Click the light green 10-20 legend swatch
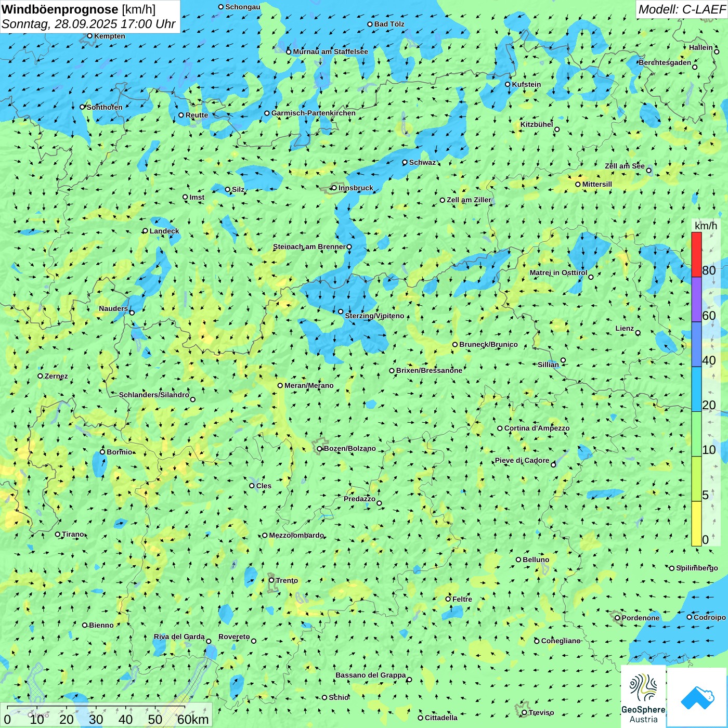Image resolution: width=728 pixels, height=728 pixels. [x=696, y=434]
